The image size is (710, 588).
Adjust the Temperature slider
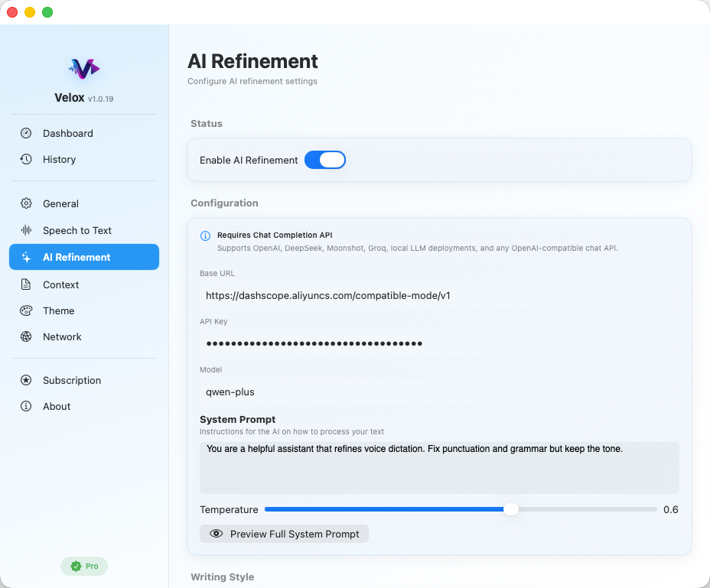(x=511, y=509)
